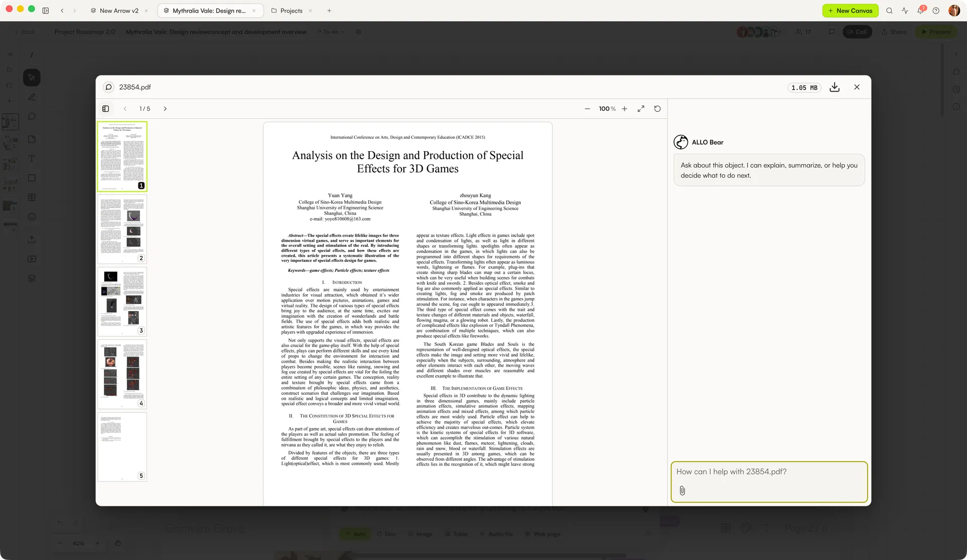Add a new tab with plus

click(x=329, y=11)
